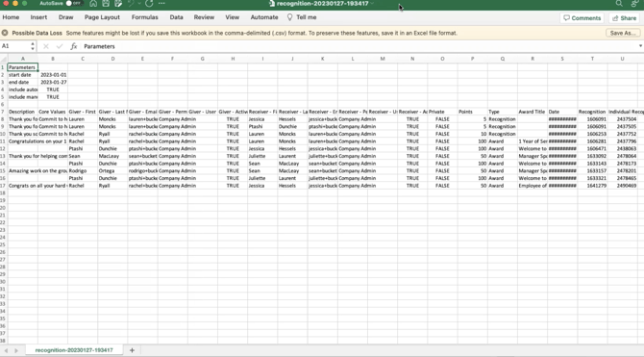The image size is (644, 357).
Task: Click the Private header cell
Action: point(442,112)
